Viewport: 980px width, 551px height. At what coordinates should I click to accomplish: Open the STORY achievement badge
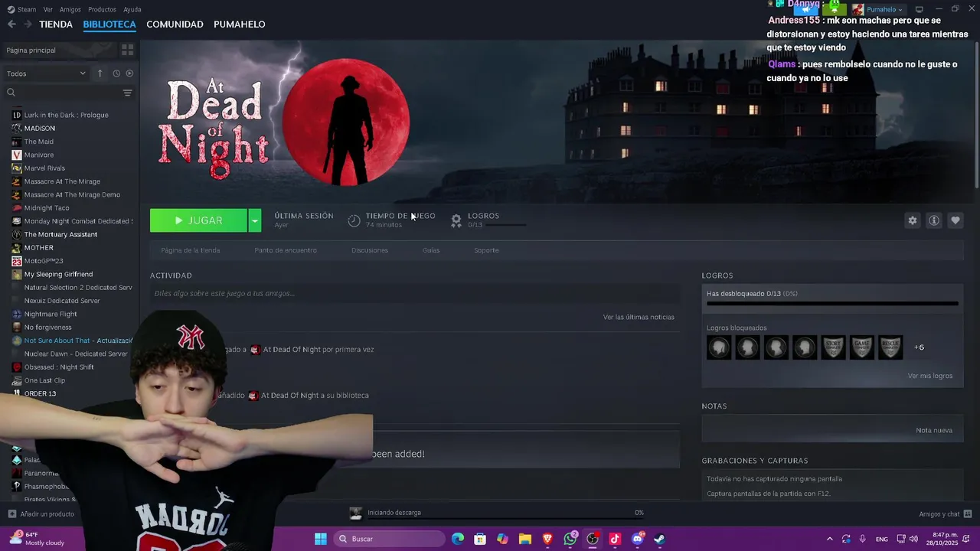(833, 347)
